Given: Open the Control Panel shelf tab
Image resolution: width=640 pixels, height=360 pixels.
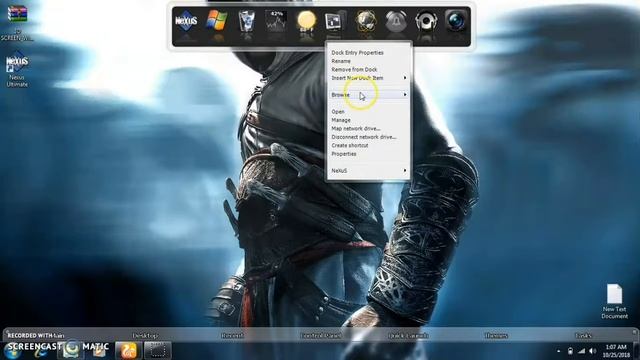Looking at the screenshot, I should pos(321,336).
